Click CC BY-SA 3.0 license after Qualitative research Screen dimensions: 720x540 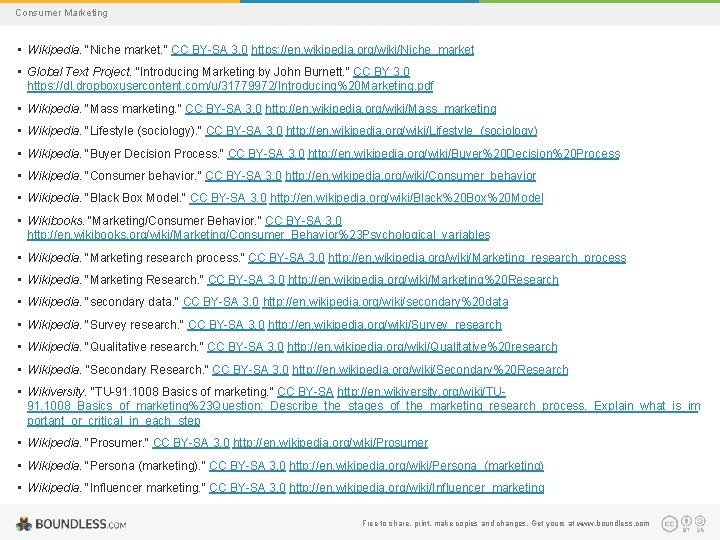click(x=245, y=347)
